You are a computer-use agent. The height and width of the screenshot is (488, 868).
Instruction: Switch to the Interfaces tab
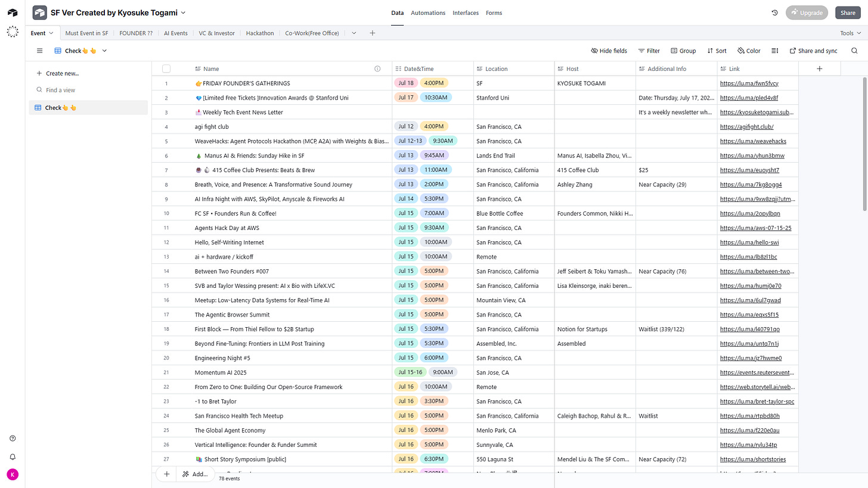tap(465, 13)
